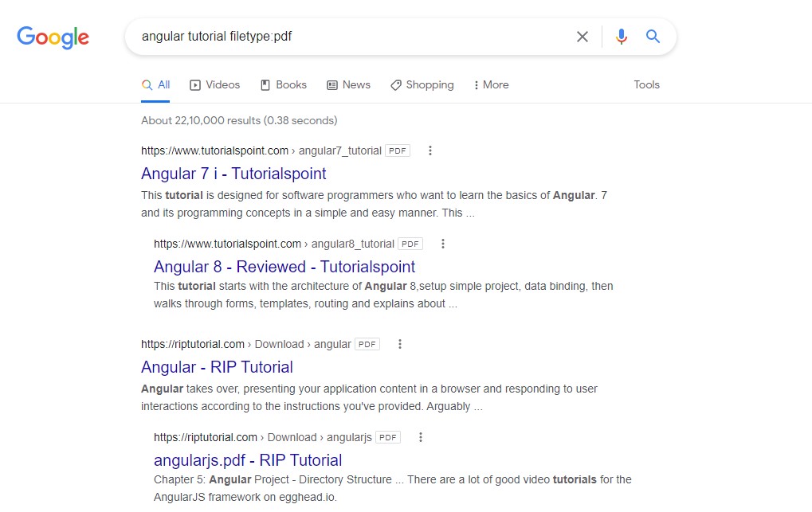Image resolution: width=812 pixels, height=512 pixels.
Task: Open three-dot menu for angularjs result
Action: 421,437
